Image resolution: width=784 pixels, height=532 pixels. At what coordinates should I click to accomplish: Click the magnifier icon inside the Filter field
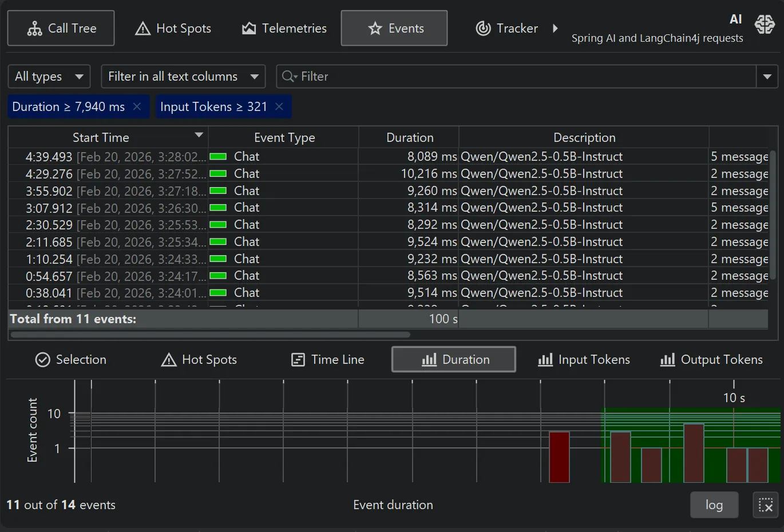coord(288,76)
